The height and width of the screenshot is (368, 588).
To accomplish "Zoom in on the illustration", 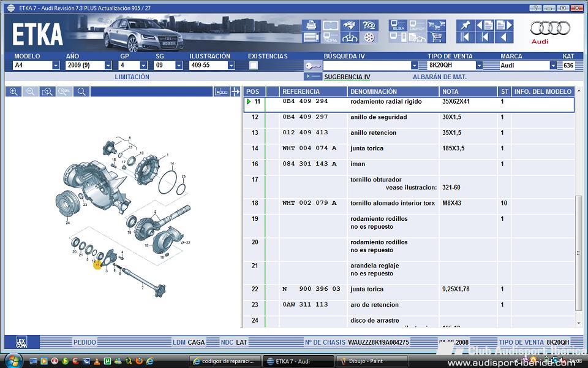I will 13,91.
